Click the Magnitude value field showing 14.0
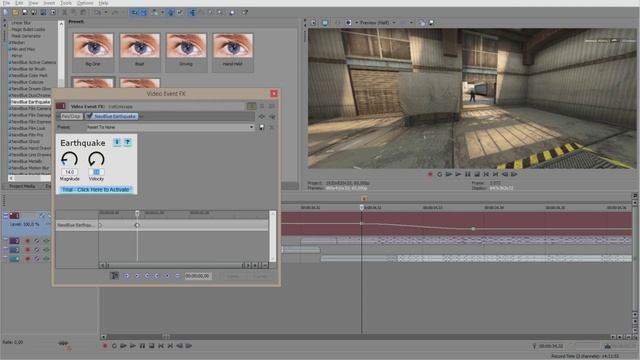The width and height of the screenshot is (640, 360). 69,172
